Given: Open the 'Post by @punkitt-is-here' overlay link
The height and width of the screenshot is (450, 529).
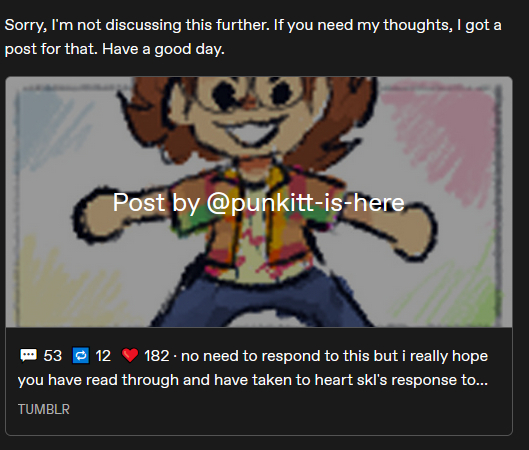Looking at the screenshot, I should click(258, 203).
